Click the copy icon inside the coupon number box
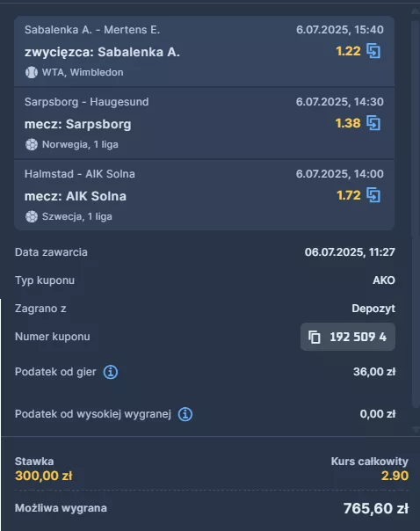420x531 pixels. [315, 337]
